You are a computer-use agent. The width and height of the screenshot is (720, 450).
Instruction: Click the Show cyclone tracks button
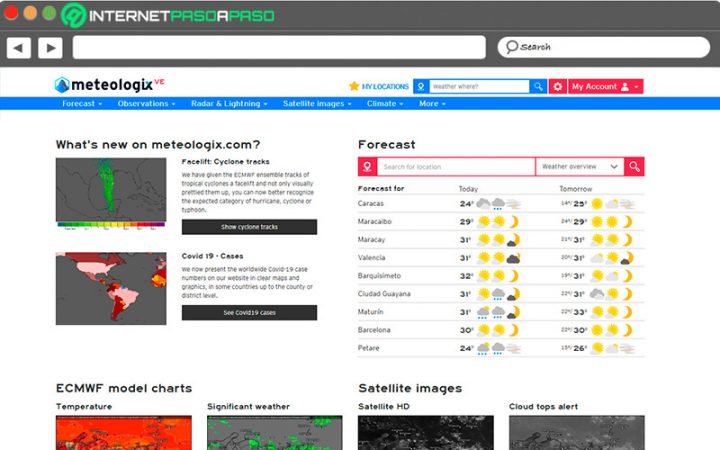(x=249, y=227)
